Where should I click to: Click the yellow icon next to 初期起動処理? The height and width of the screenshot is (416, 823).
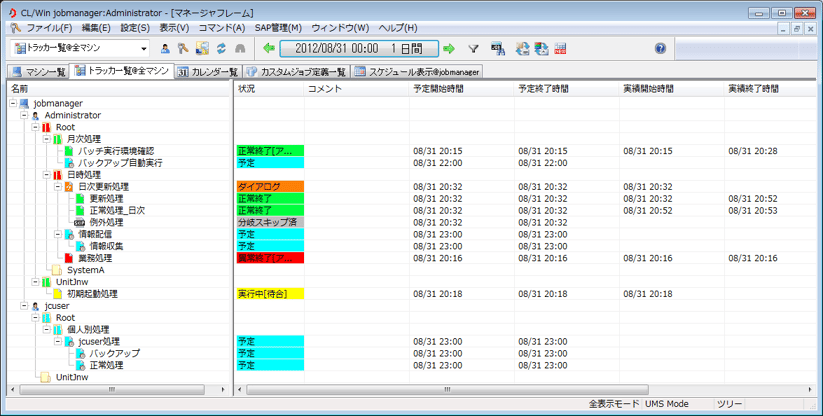58,294
